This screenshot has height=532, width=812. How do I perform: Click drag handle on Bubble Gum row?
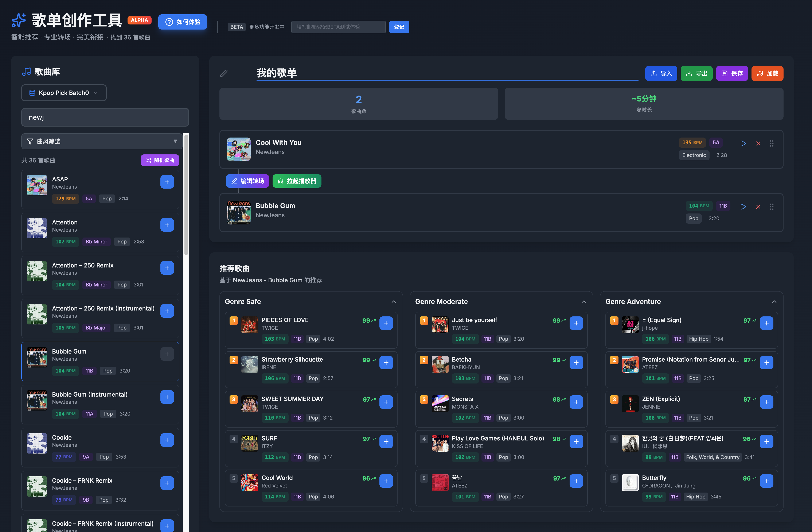click(772, 207)
